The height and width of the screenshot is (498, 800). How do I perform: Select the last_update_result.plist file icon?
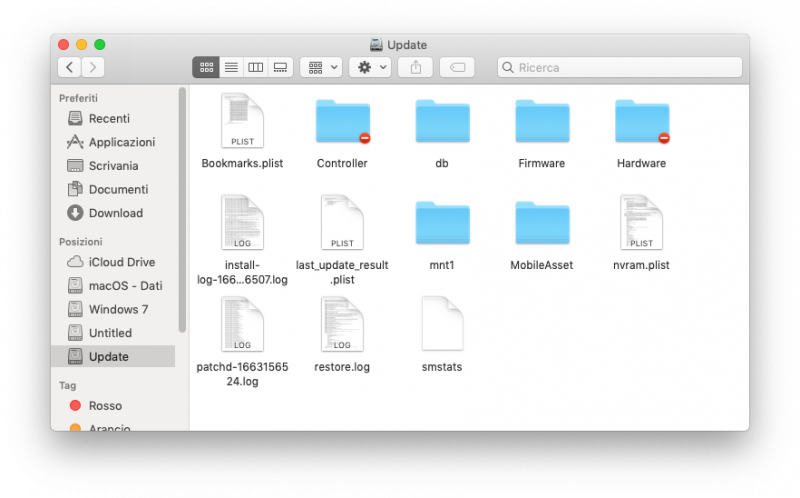click(342, 222)
